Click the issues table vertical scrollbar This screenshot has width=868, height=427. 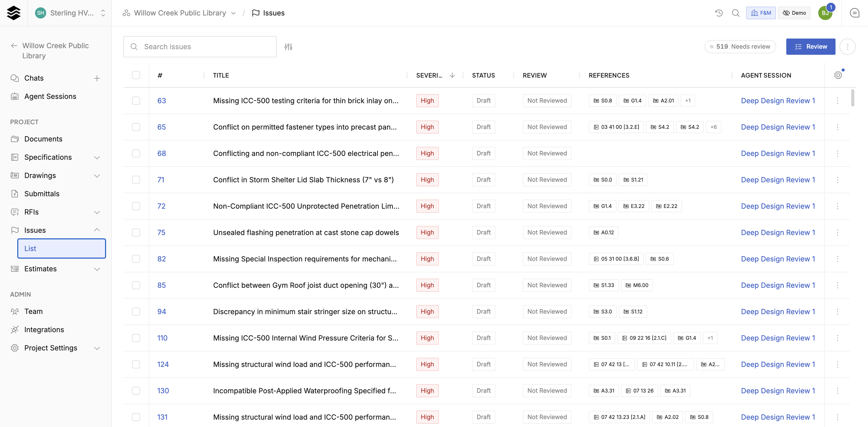[853, 98]
